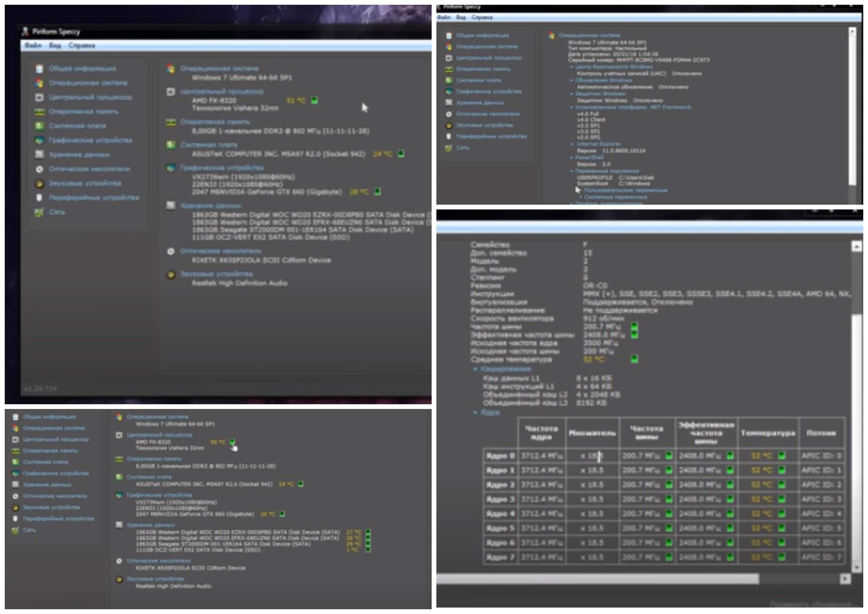Screen dimensions: 868x614
Task: Click the APIC ID: 3 cell
Action: [821, 499]
